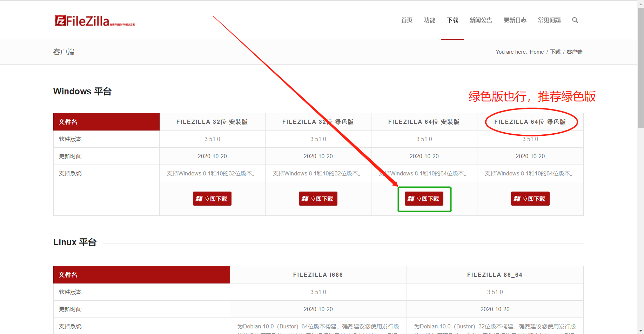Click the 下载 breadcrumb link

point(555,52)
